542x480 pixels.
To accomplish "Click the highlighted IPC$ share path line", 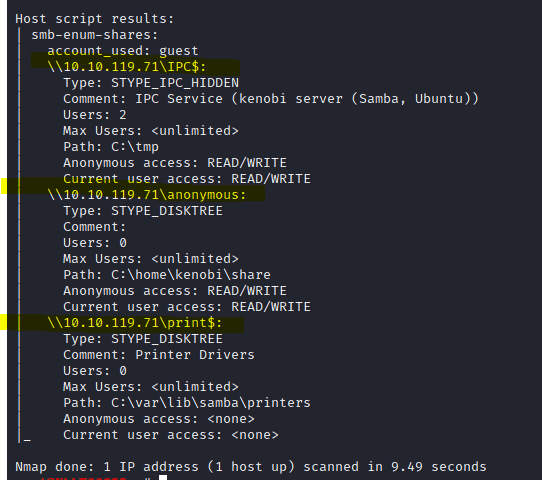I will coord(127,67).
